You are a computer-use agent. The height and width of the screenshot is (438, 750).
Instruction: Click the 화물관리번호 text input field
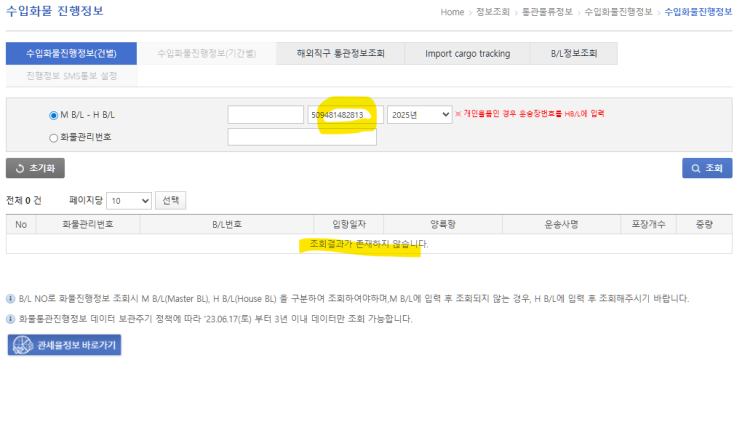[x=302, y=138]
